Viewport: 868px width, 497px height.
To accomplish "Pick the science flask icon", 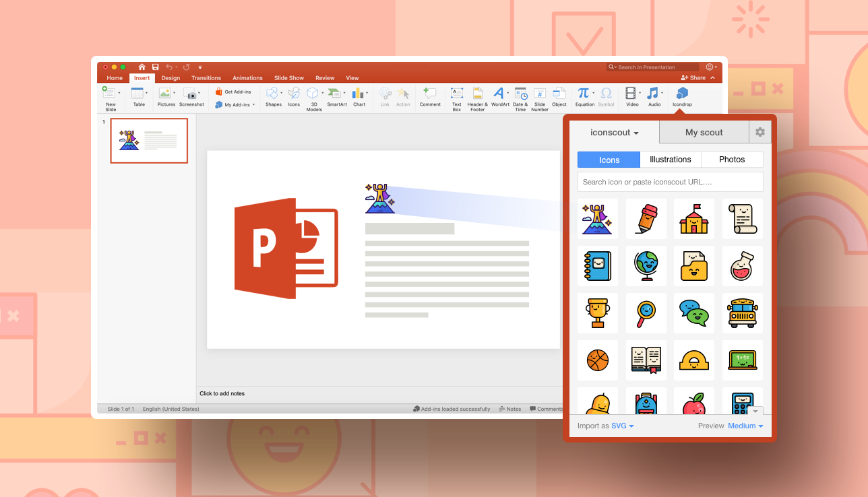I will (x=743, y=265).
